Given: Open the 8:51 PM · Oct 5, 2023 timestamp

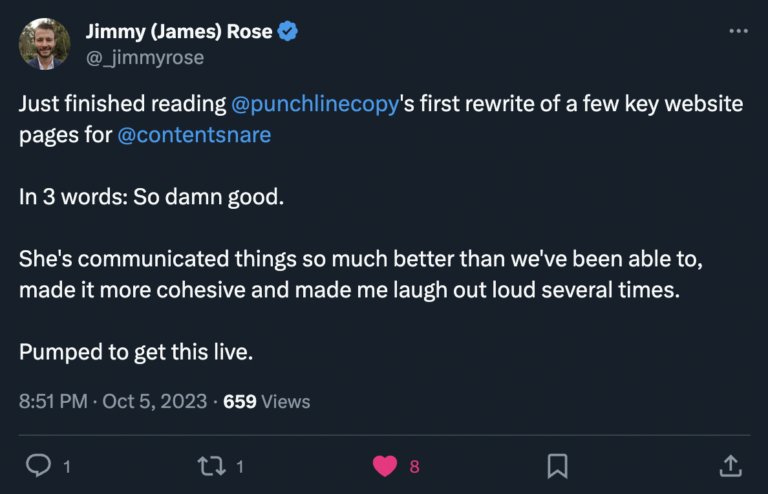Looking at the screenshot, I should [x=113, y=402].
